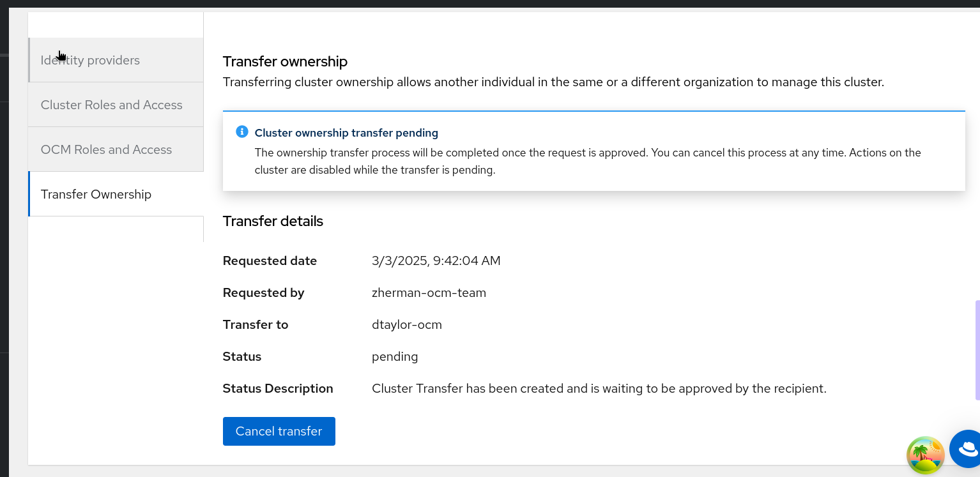Open the Identity providers tab
The height and width of the screenshot is (477, 980).
click(90, 60)
